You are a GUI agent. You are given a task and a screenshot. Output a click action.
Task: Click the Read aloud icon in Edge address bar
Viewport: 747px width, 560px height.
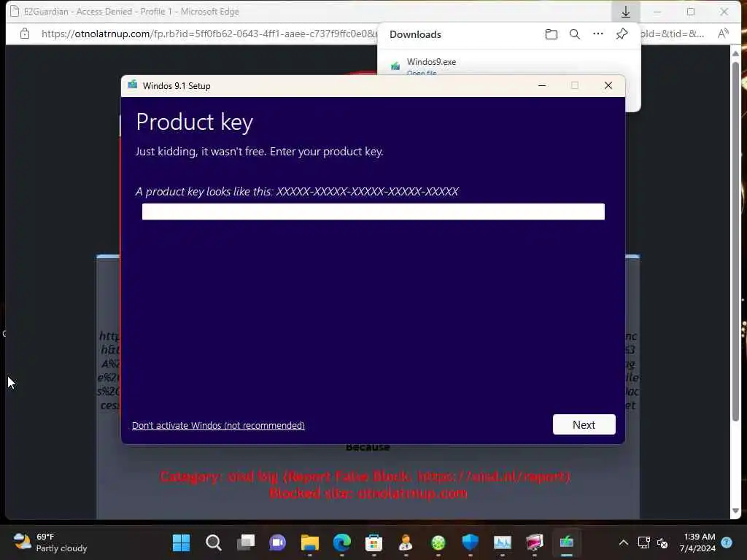click(723, 34)
